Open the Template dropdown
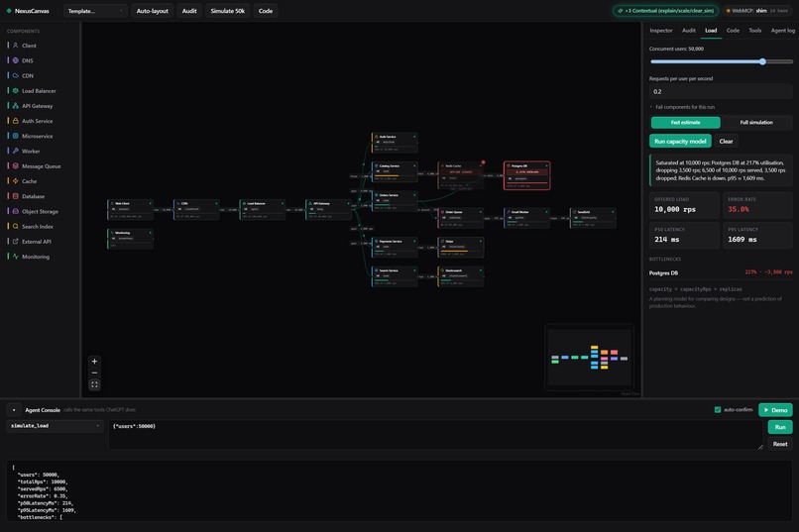The height and width of the screenshot is (532, 799). (95, 11)
